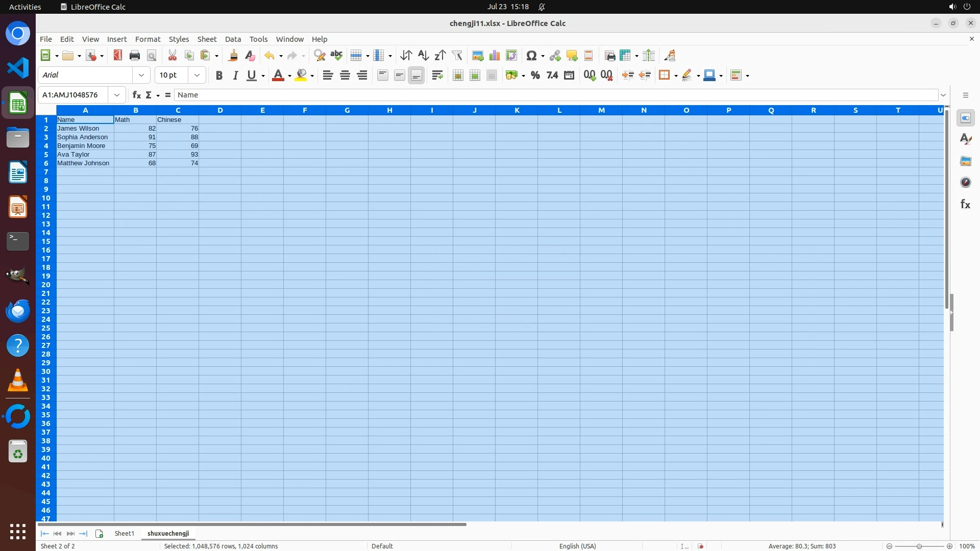Screen dimensions: 980x551
Task: Open the font size dropdown list
Action: click(x=197, y=75)
